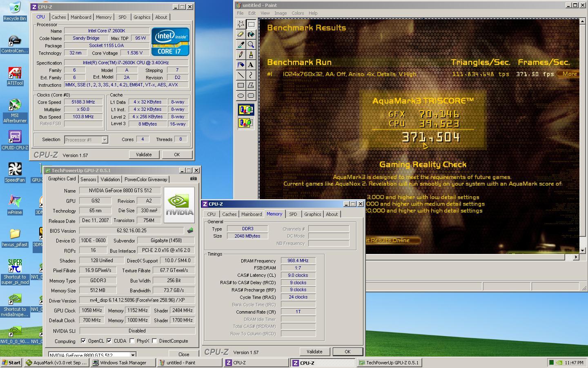The width and height of the screenshot is (588, 368).
Task: Open the GeForce 8800 GTS 512 GPU dropdown
Action: [x=133, y=355]
